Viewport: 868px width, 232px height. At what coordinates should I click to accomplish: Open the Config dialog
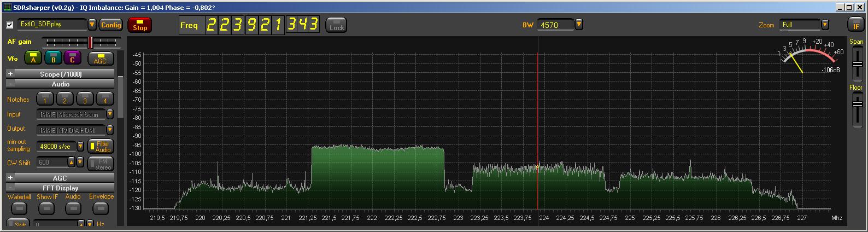111,25
